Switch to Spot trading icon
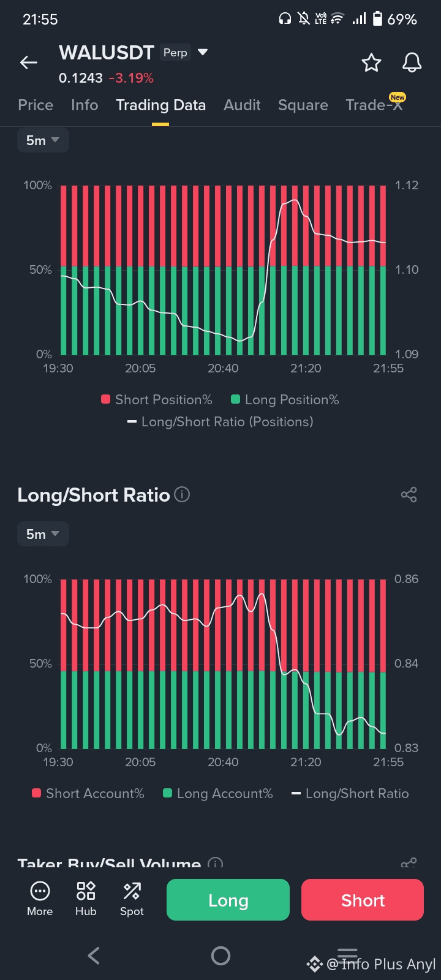The width and height of the screenshot is (441, 980). [x=132, y=899]
